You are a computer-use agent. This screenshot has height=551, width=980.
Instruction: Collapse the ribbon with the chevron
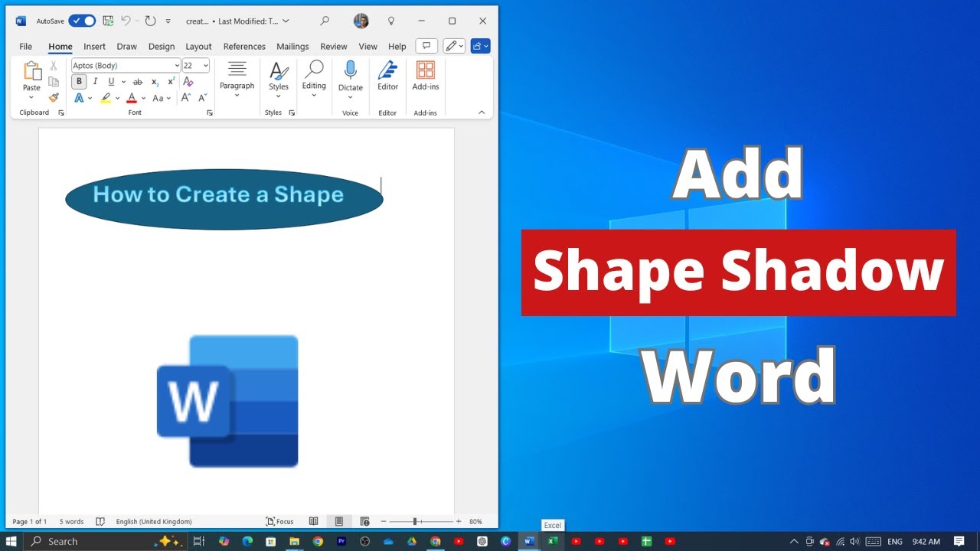point(482,112)
